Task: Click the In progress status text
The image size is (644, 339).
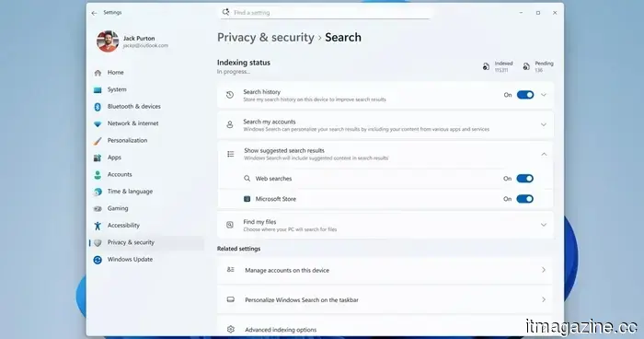Action: [234, 72]
